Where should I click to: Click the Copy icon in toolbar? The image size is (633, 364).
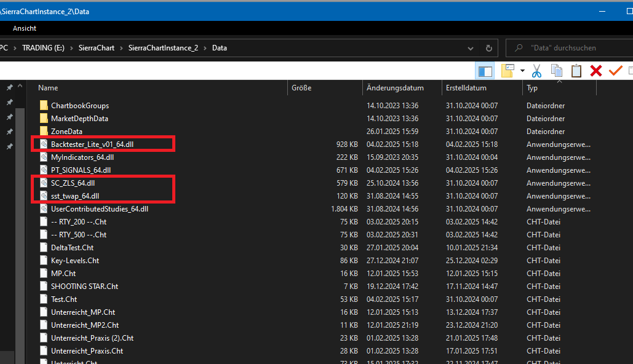[x=556, y=71]
